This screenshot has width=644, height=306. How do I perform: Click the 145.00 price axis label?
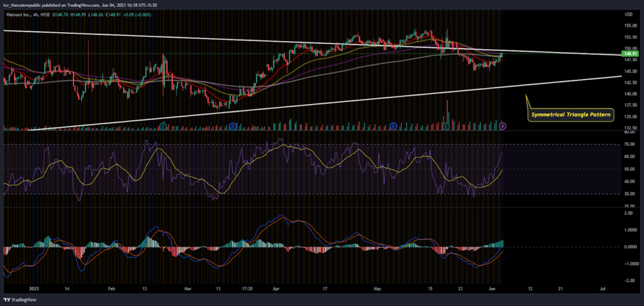click(630, 71)
